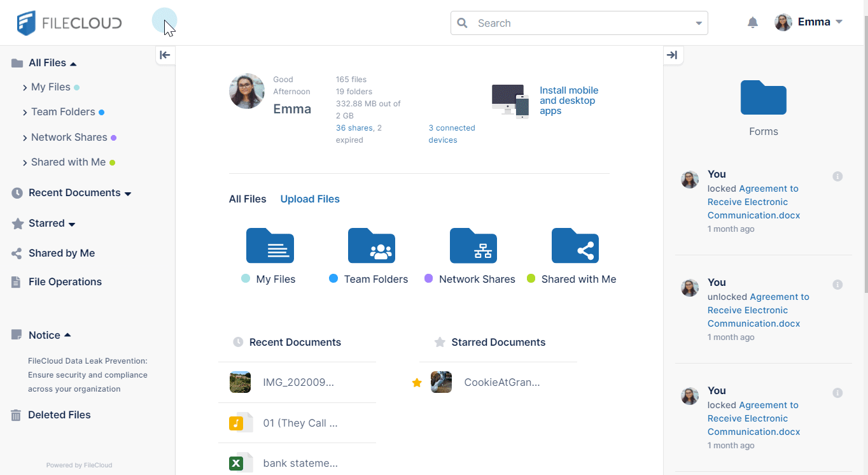Open the Network Shares folder icon

(473, 246)
